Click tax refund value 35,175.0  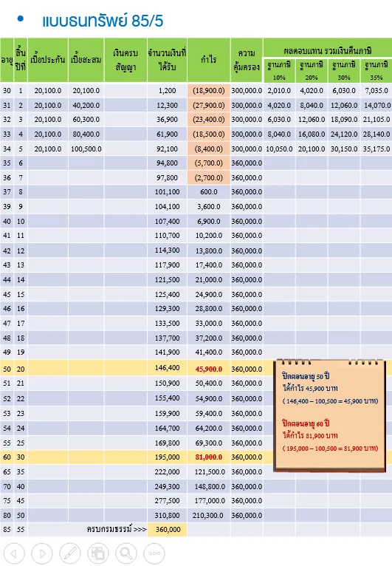[x=376, y=149]
